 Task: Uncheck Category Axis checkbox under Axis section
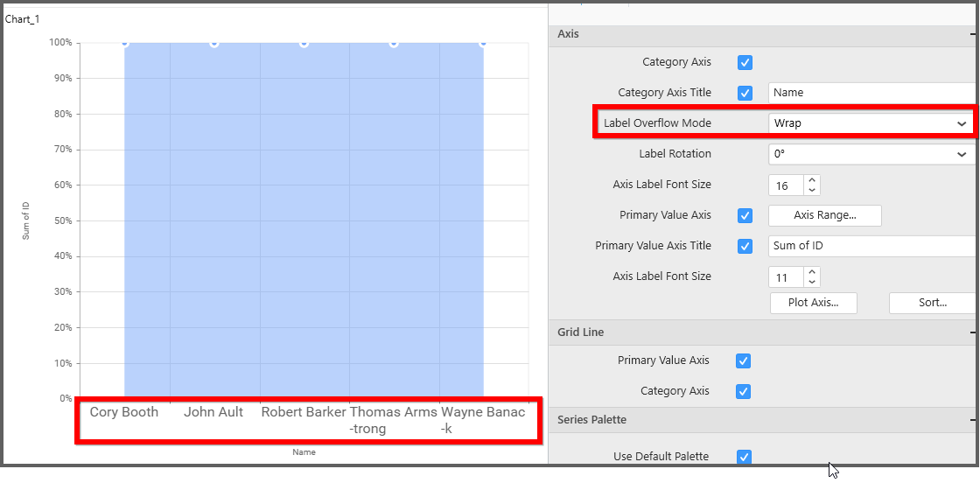point(745,62)
